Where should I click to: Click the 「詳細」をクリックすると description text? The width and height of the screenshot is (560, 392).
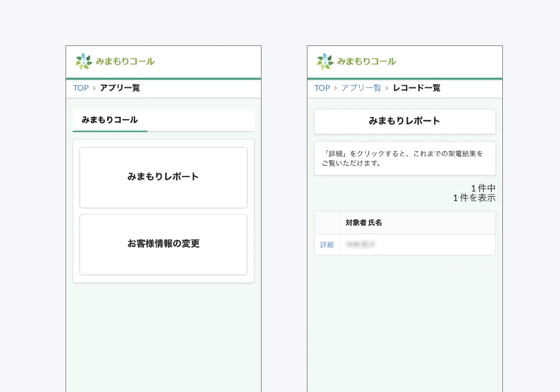[403, 158]
